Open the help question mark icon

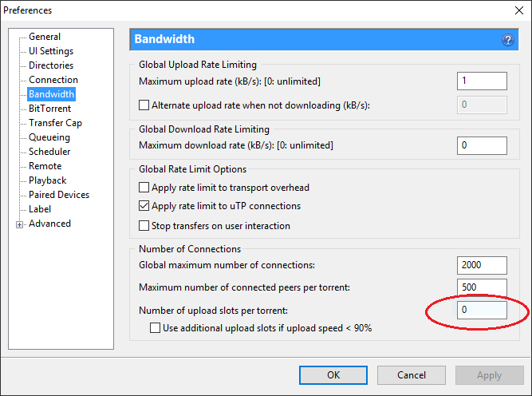pos(507,40)
